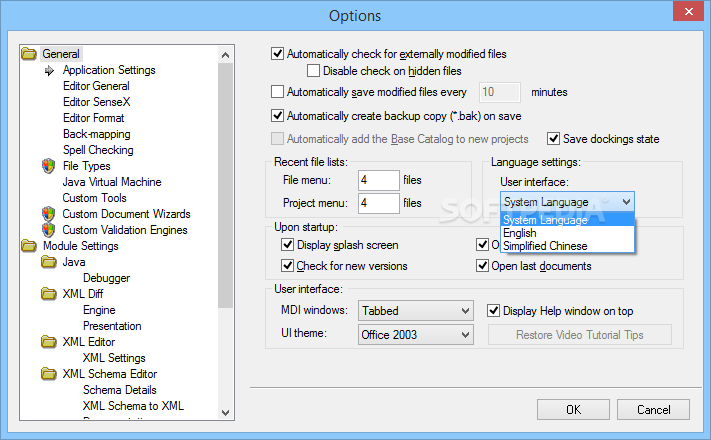Screen dimensions: 711x440
Task: Click the Java folder icon
Action: click(x=49, y=262)
